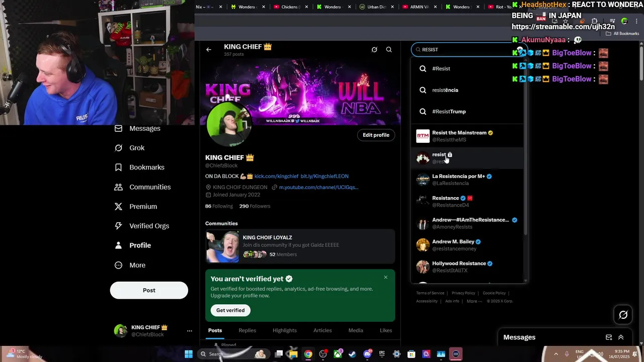Screen dimensions: 644x362
Task: Open account options three dots beside KING CHIEF
Action: point(190,331)
